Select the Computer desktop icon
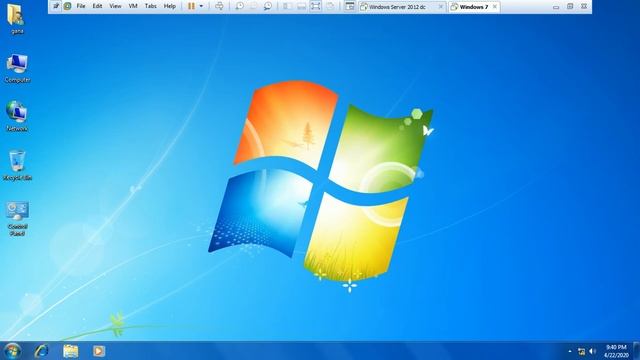 17,68
